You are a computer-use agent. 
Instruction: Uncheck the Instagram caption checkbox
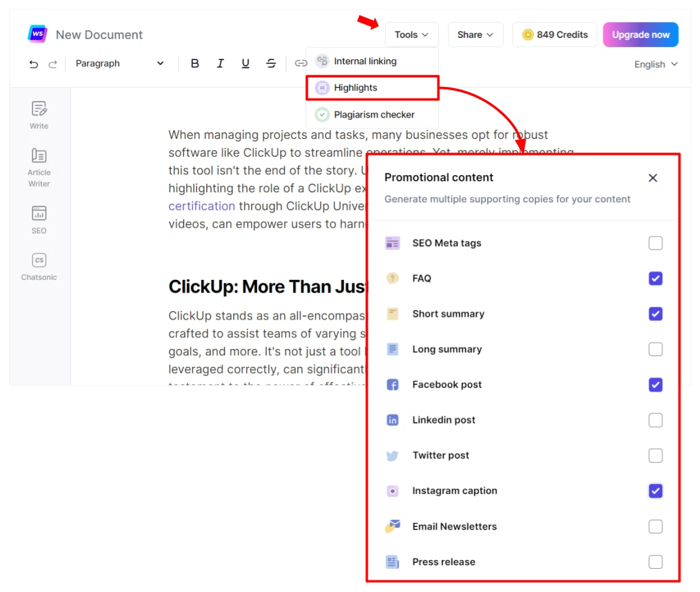coord(655,491)
